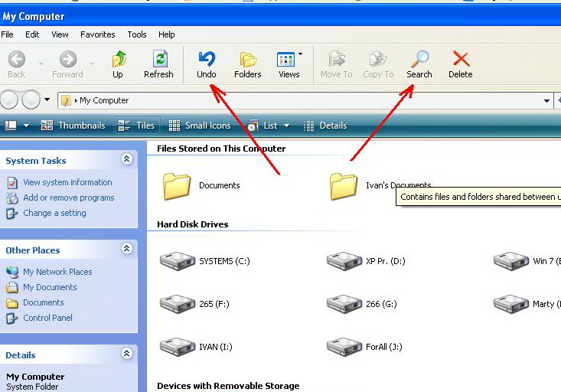This screenshot has height=392, width=561.
Task: Collapse the Other Places panel
Action: coord(126,250)
